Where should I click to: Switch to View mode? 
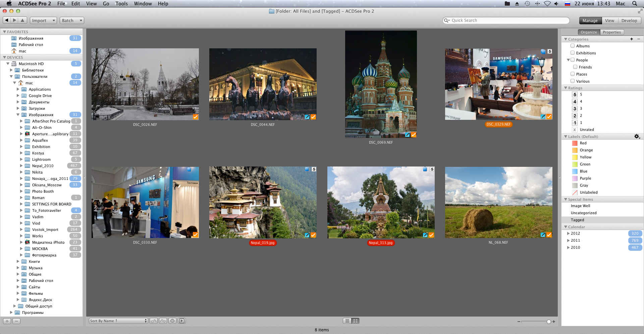(x=609, y=20)
